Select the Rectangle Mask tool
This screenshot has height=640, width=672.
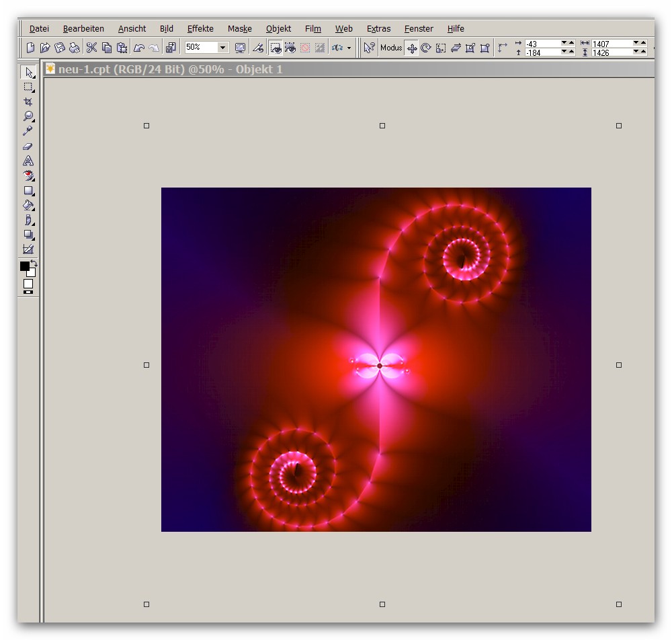tap(28, 87)
